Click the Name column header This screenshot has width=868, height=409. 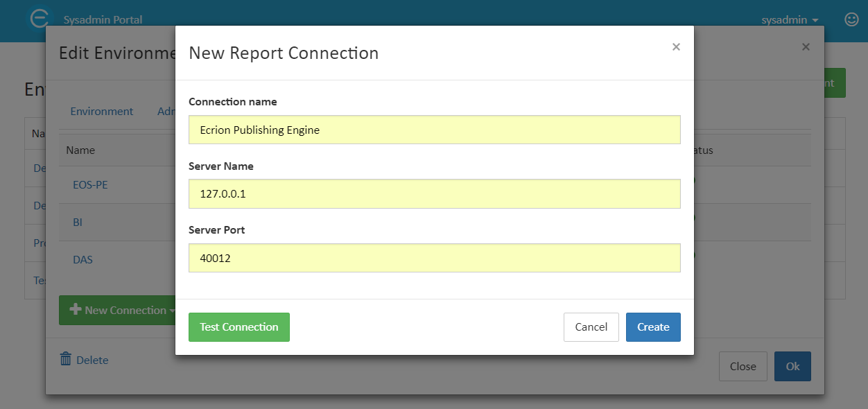click(80, 150)
